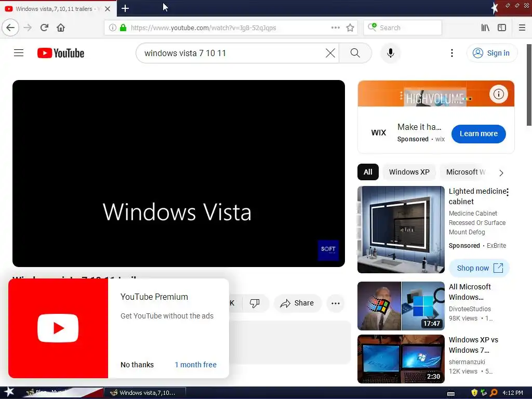Screen dimensions: 532x399
Task: Switch to Windows vista,7,10 taskbar item
Action: 144,393
